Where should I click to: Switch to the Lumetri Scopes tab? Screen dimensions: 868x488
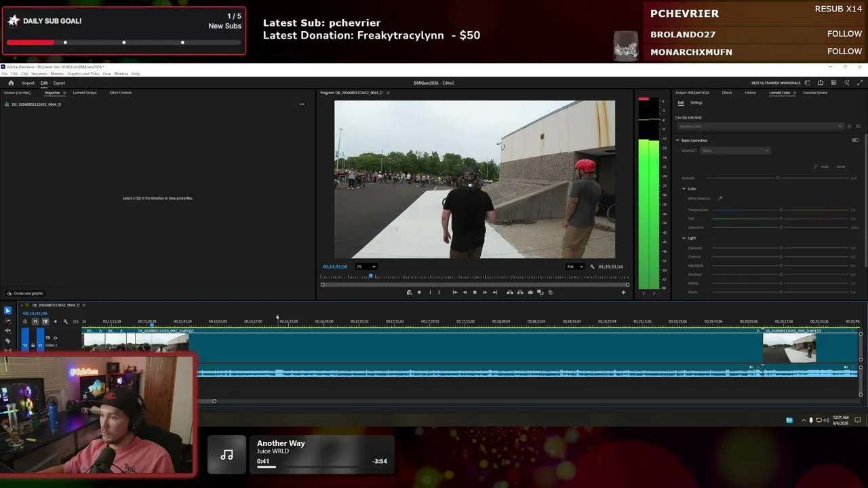coord(85,93)
